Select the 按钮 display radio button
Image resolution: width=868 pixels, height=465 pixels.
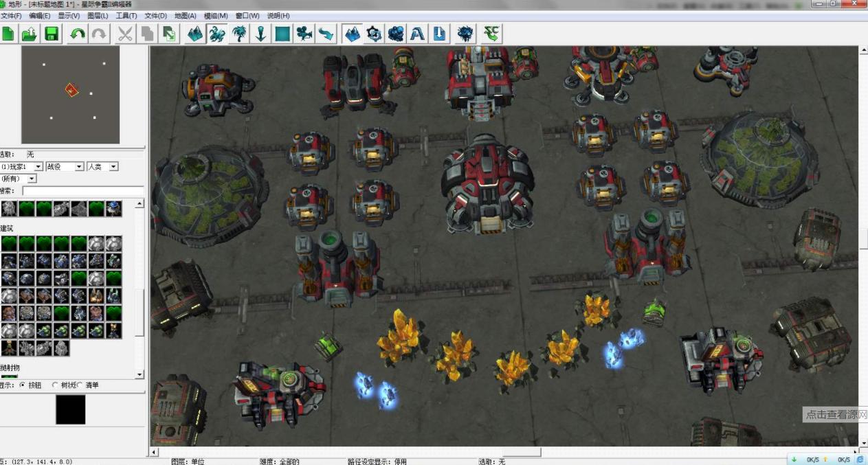click(22, 385)
